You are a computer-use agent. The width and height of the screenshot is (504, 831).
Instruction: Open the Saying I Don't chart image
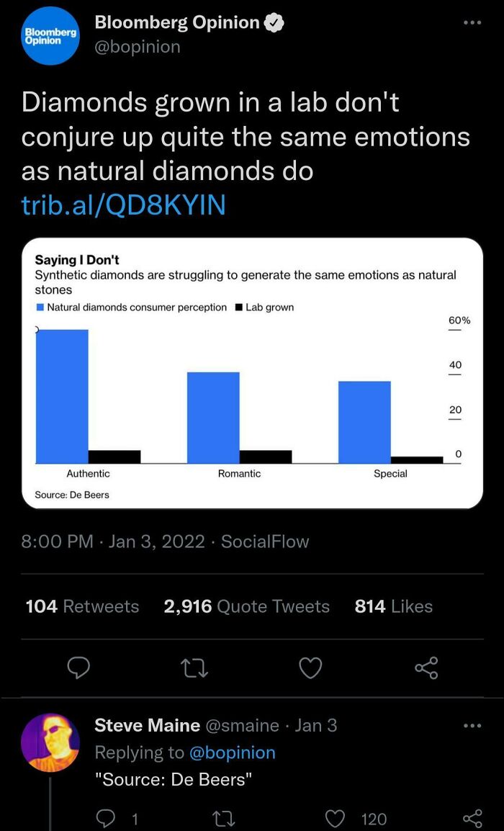pyautogui.click(x=252, y=373)
